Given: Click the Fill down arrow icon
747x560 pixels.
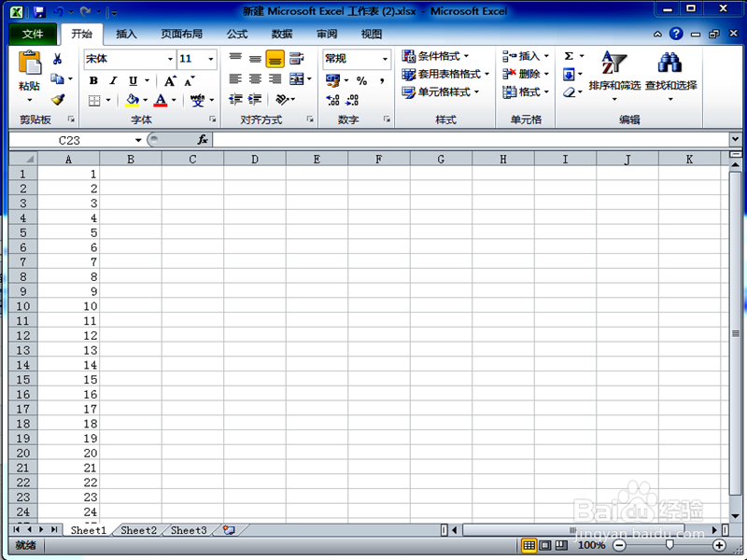Looking at the screenshot, I should click(569, 75).
